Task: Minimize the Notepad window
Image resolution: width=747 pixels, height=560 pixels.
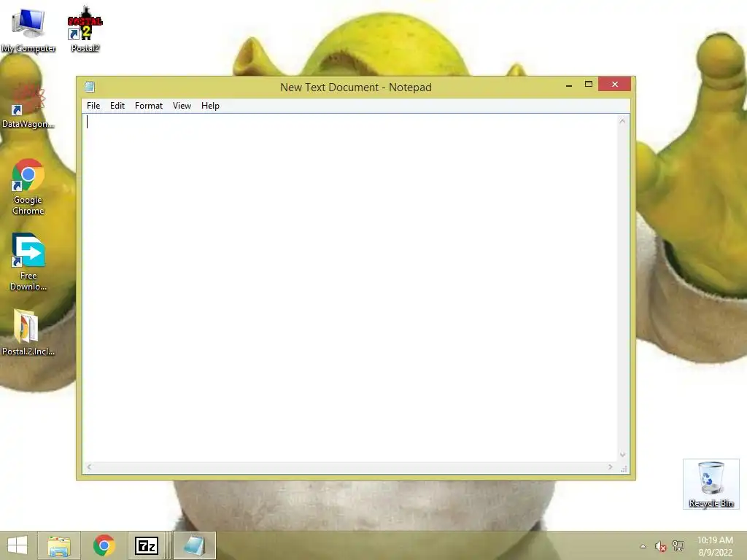Action: click(569, 85)
